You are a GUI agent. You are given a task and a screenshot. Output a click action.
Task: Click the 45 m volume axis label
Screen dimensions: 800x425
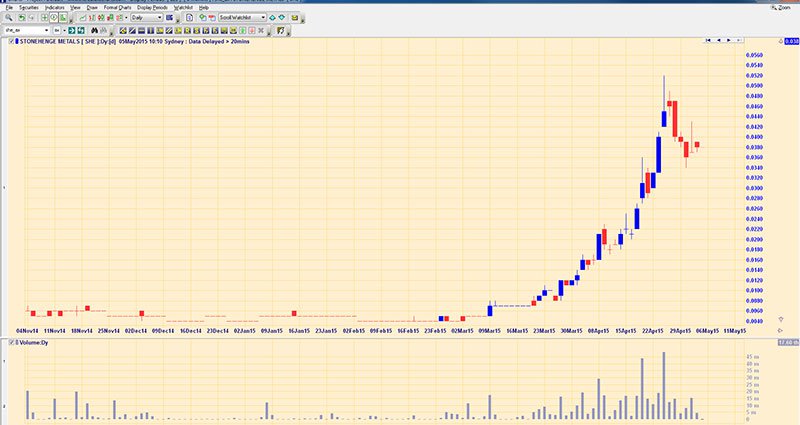pyautogui.click(x=753, y=357)
